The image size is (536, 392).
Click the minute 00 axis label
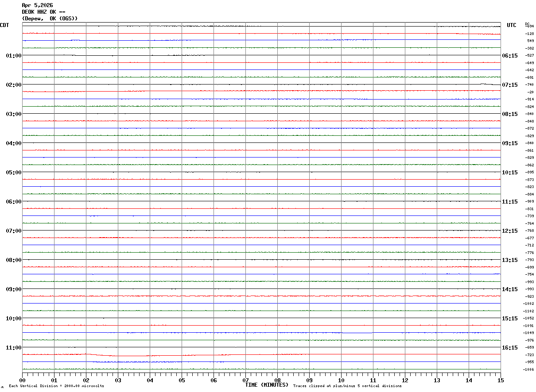tap(22, 380)
